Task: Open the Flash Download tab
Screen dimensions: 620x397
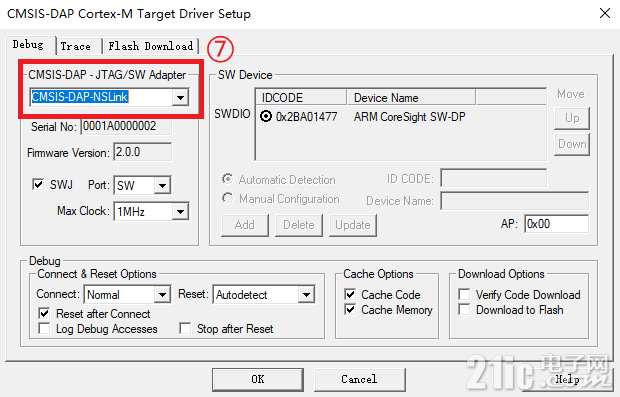Action: 151,46
